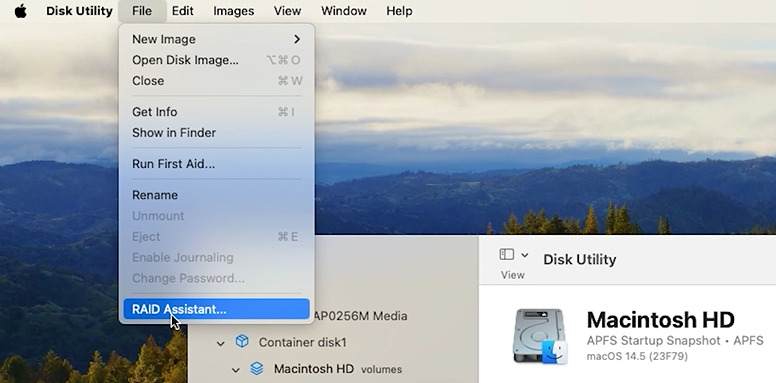Open the Window menu
This screenshot has width=776, height=383.
[343, 11]
